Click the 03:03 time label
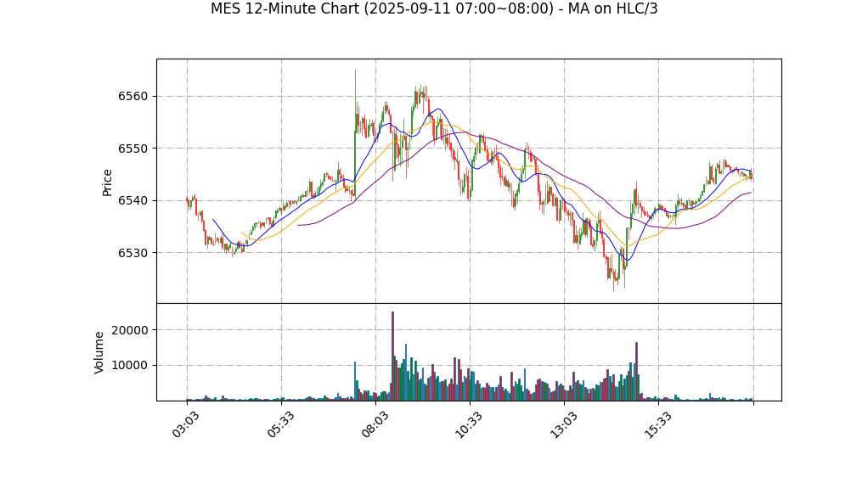This screenshot has height=488, width=868. (x=184, y=425)
